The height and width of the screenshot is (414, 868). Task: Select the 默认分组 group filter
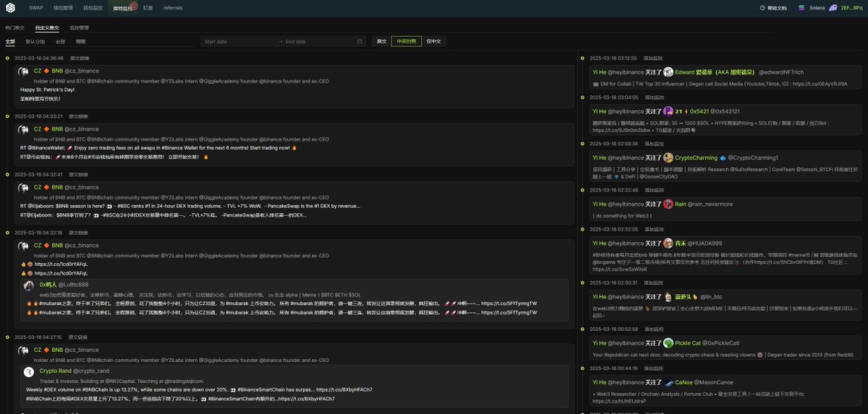point(35,42)
